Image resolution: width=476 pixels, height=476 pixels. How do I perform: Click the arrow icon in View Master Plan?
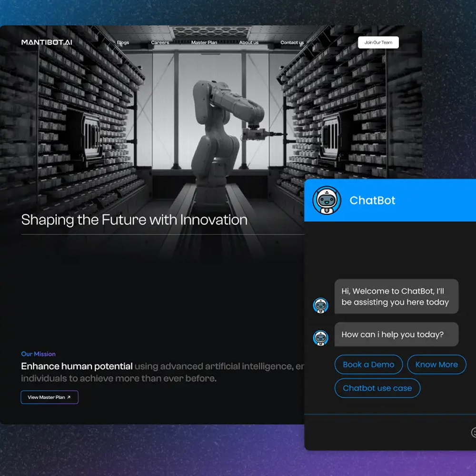point(69,397)
